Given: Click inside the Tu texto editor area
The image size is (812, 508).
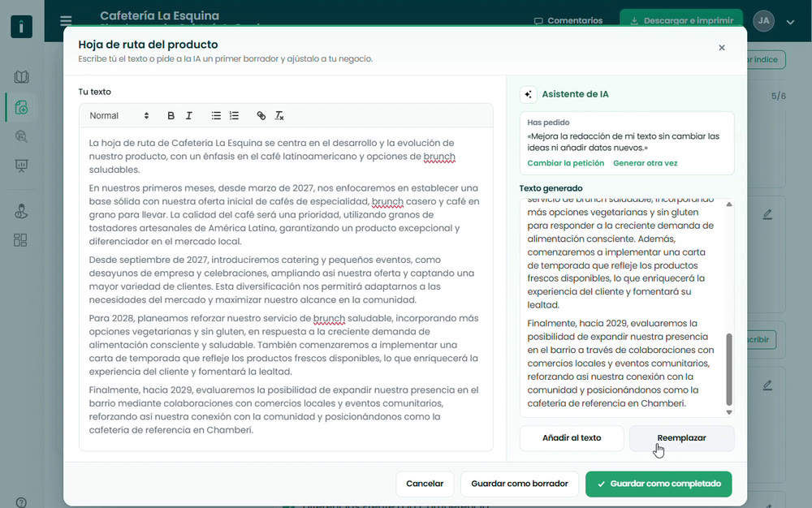Looking at the screenshot, I should [x=286, y=289].
